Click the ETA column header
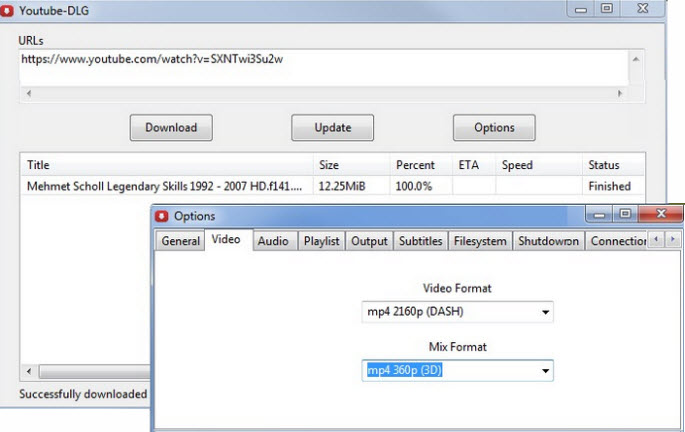The height and width of the screenshot is (432, 685). point(474,165)
